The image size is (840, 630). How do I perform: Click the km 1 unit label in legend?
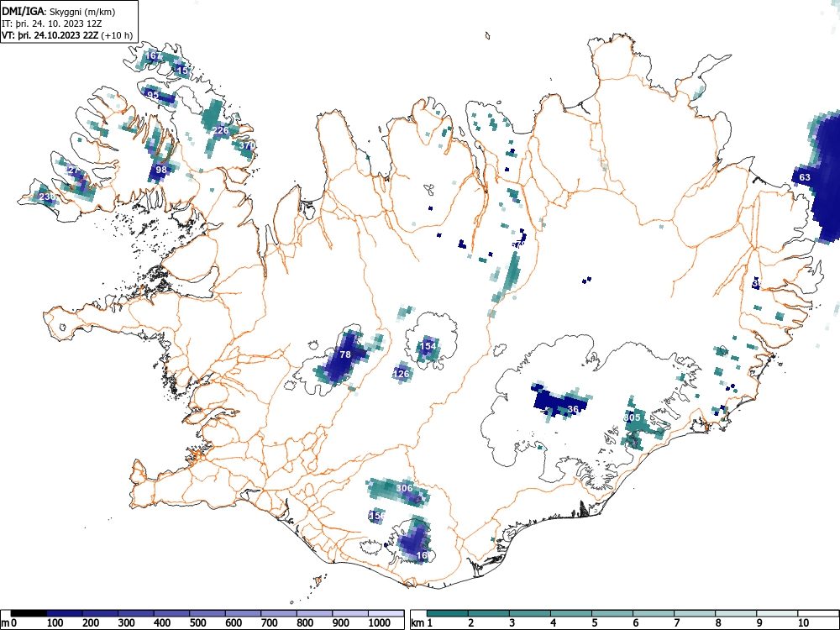pos(422,623)
